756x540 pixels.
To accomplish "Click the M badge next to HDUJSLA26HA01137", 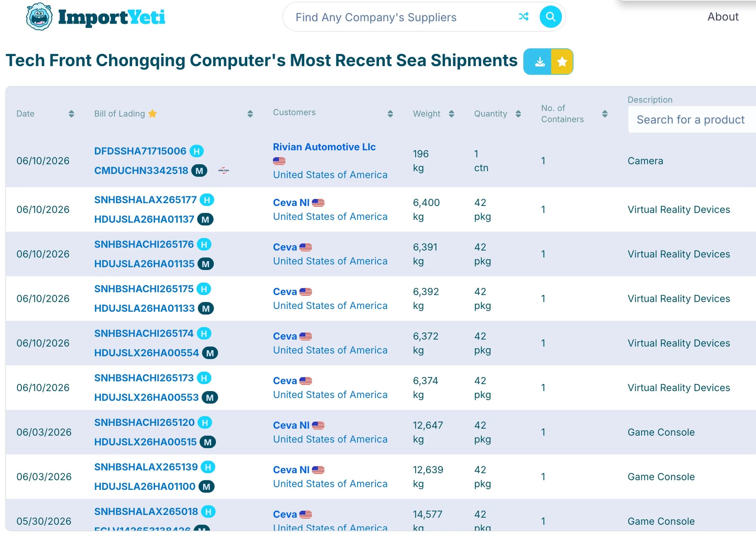I will (205, 219).
